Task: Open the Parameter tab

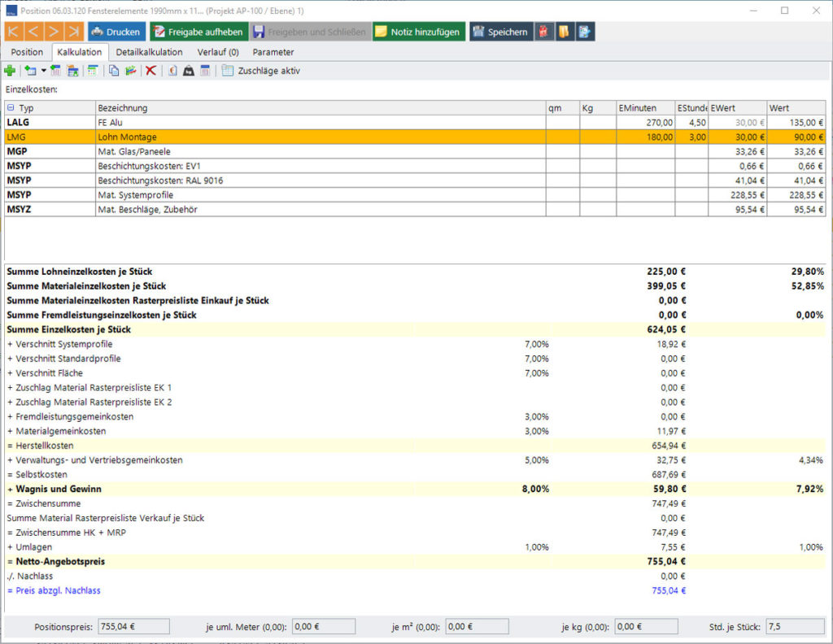Action: coord(273,52)
